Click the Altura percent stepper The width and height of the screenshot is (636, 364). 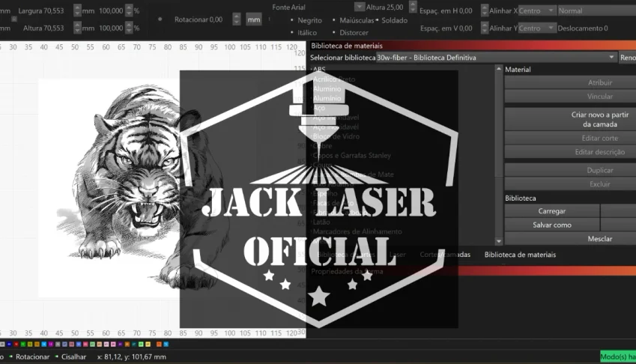129,28
